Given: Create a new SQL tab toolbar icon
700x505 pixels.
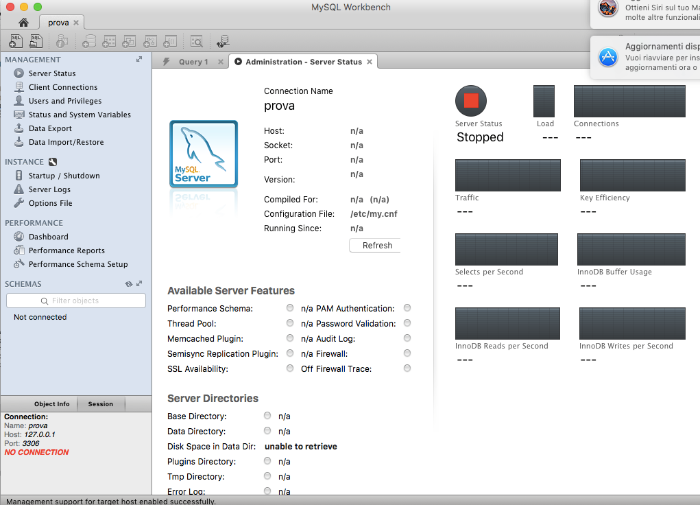Looking at the screenshot, I should 16,41.
